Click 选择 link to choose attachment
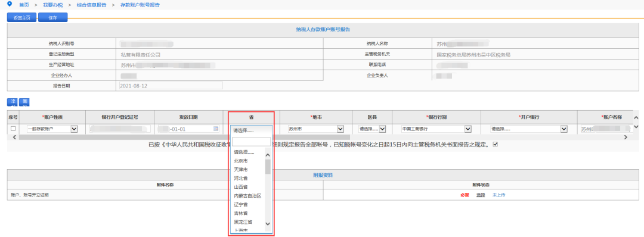This screenshot has width=644, height=237. click(481, 195)
